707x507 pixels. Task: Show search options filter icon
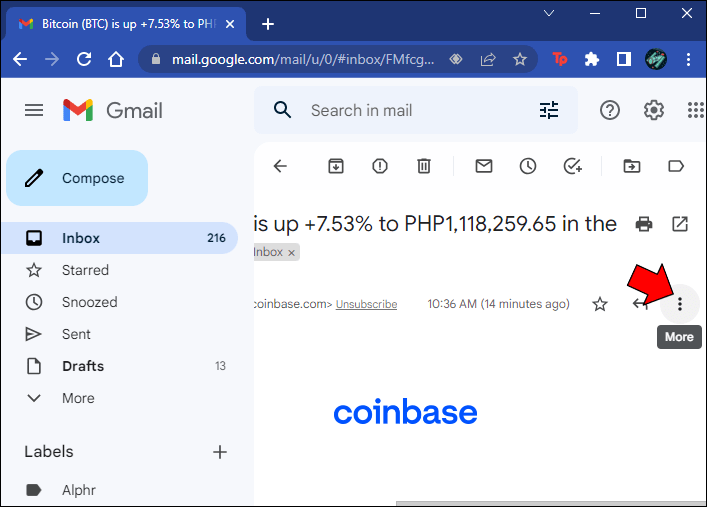click(549, 110)
